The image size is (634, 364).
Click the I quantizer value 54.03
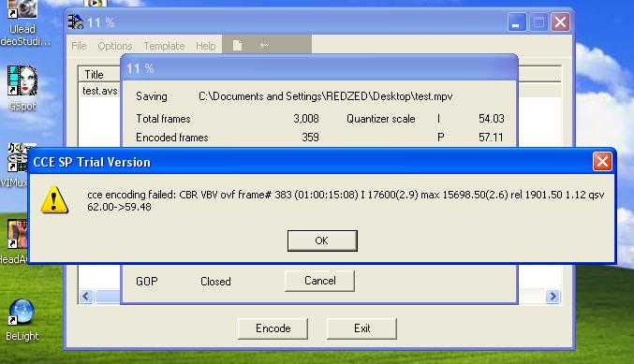click(492, 119)
